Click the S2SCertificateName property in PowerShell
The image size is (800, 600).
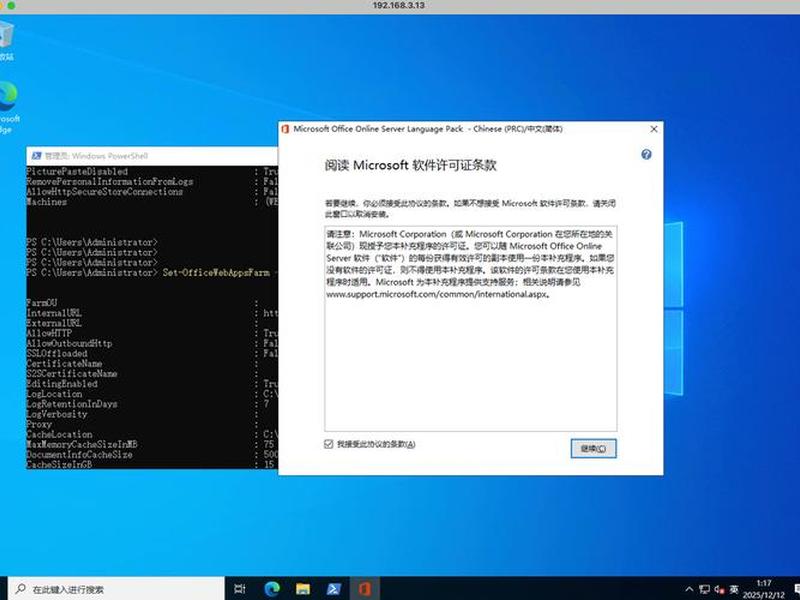(x=72, y=373)
